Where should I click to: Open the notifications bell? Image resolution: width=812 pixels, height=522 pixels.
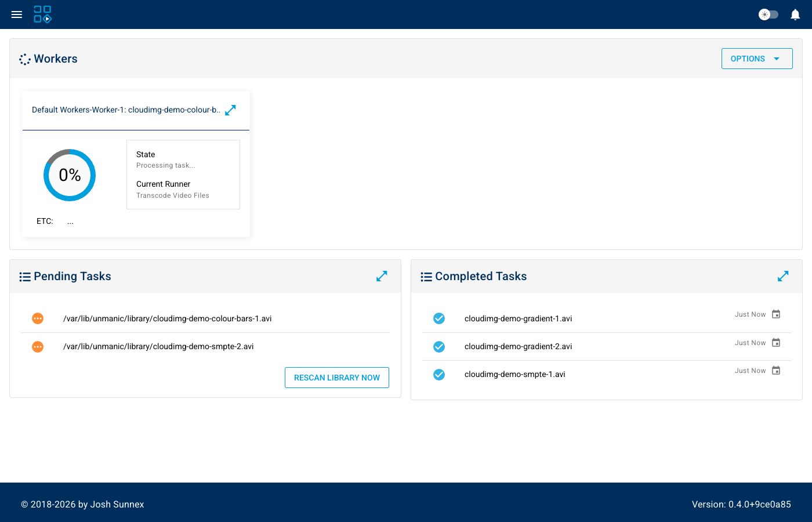[x=795, y=14]
